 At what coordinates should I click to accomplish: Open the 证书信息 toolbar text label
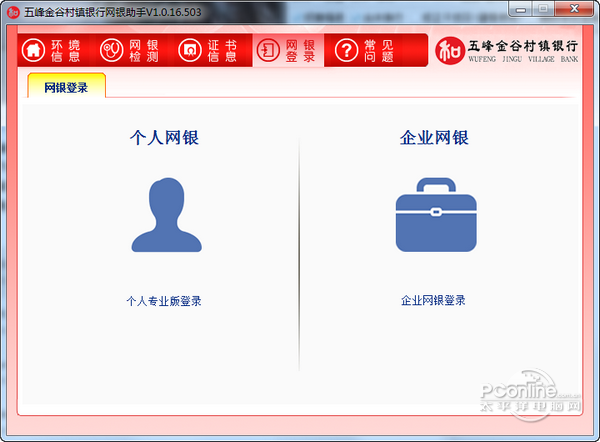click(222, 51)
